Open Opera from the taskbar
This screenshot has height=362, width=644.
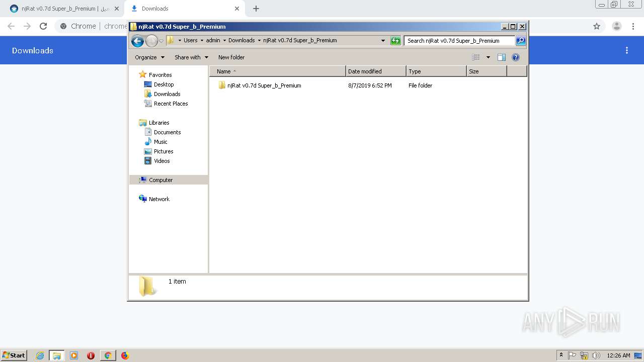coord(91,355)
